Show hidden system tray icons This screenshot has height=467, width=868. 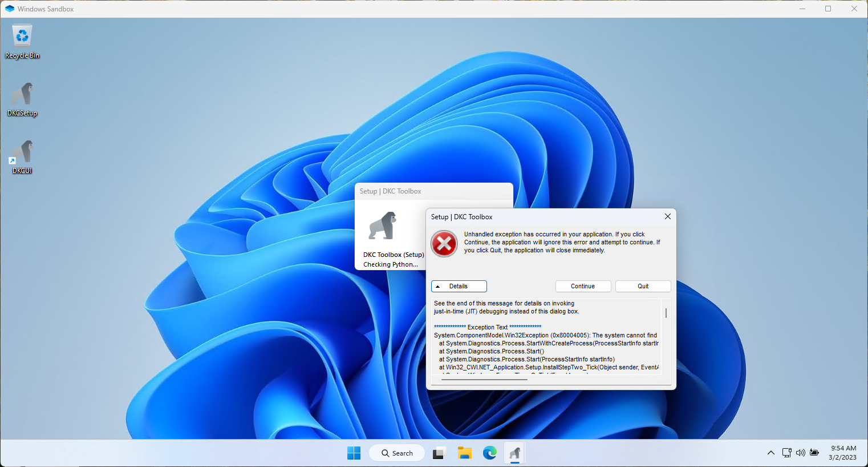coord(771,453)
